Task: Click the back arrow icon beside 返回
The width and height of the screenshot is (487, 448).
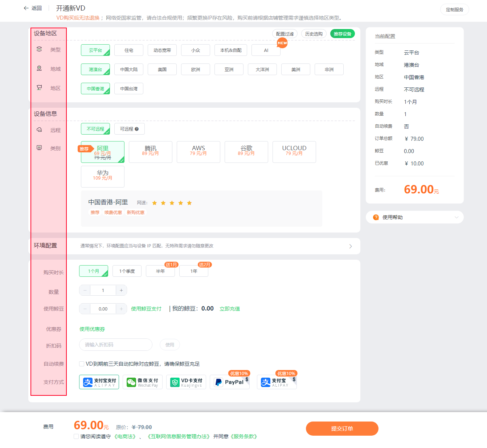Action: point(26,8)
